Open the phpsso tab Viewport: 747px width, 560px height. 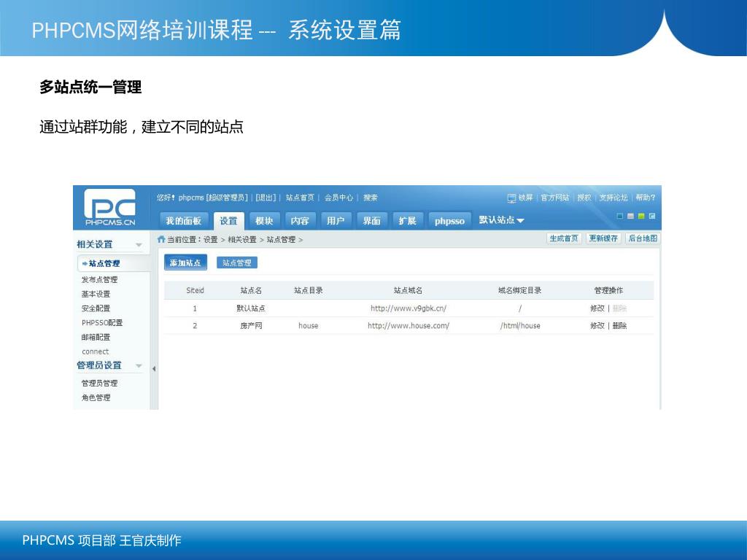[x=449, y=221]
